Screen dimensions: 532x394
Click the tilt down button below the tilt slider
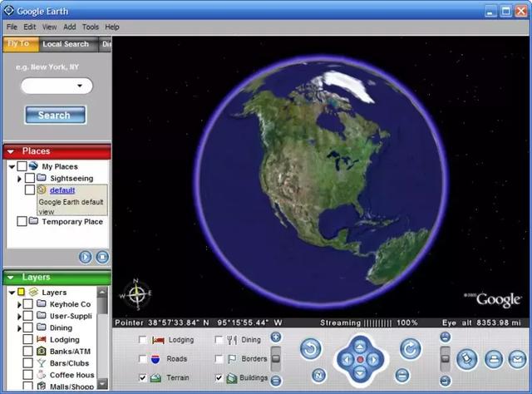pos(446,381)
